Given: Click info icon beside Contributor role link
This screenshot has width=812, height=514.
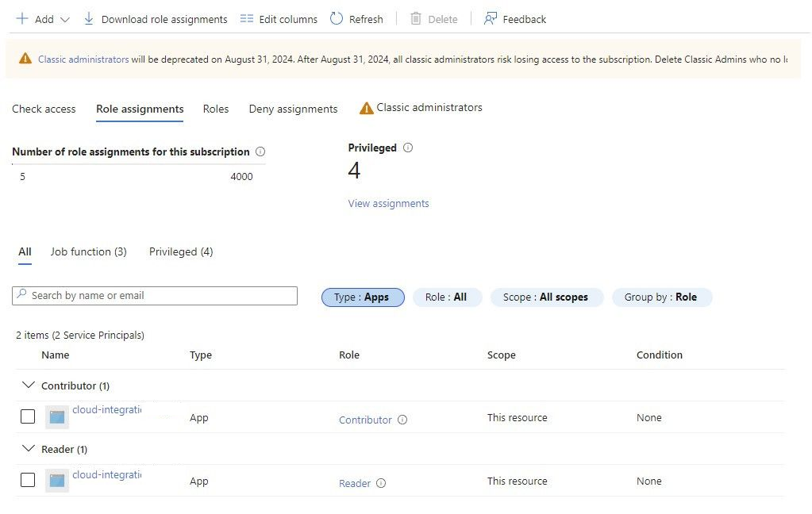Looking at the screenshot, I should (402, 420).
